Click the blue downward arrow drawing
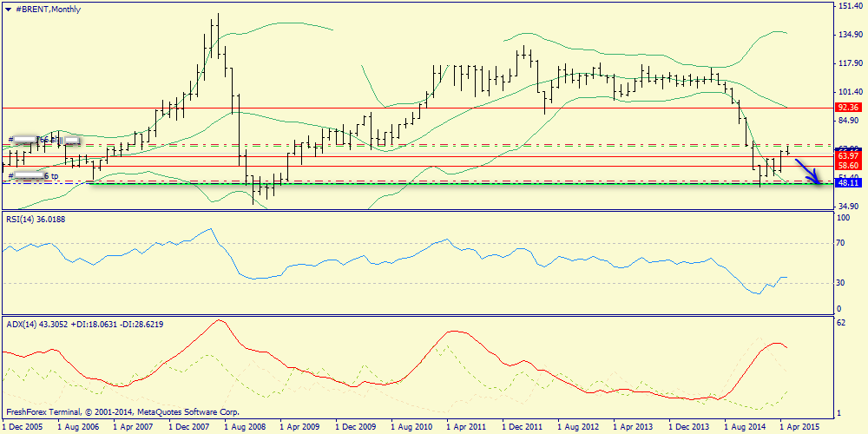868x434 pixels. 809,171
